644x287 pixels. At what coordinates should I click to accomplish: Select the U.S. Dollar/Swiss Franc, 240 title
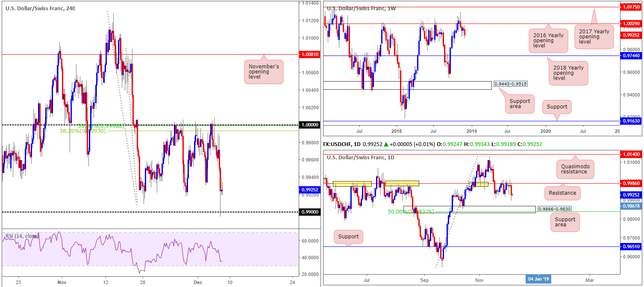(x=40, y=8)
